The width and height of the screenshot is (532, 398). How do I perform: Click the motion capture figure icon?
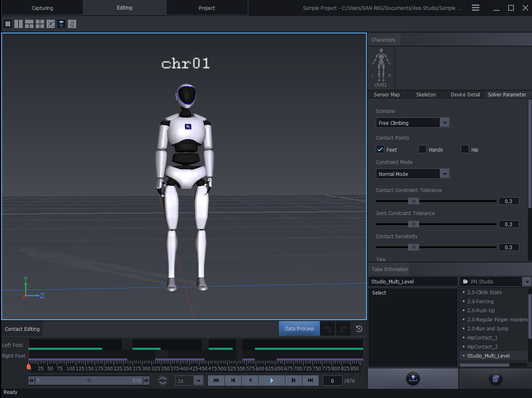click(50, 23)
